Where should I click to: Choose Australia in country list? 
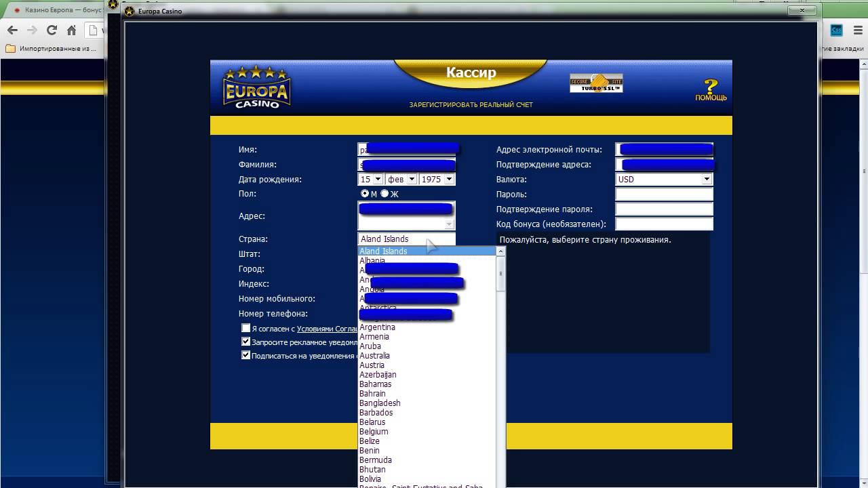pyautogui.click(x=428, y=356)
